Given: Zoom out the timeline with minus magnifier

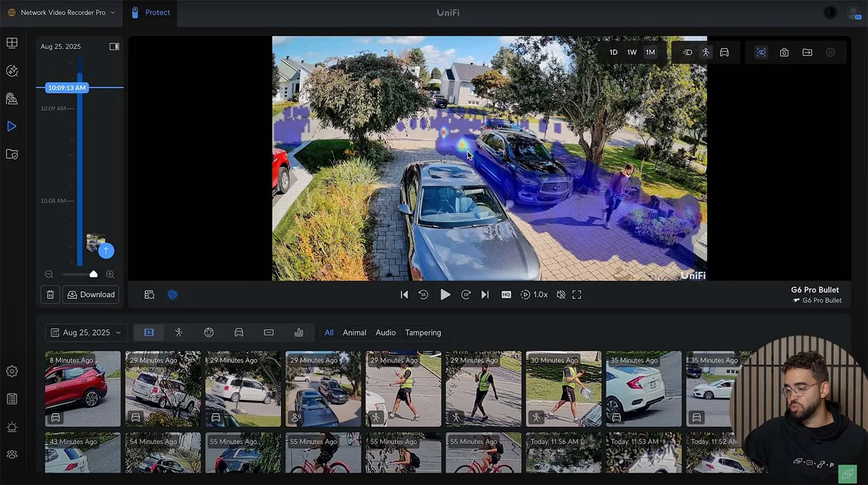Looking at the screenshot, I should click(49, 275).
